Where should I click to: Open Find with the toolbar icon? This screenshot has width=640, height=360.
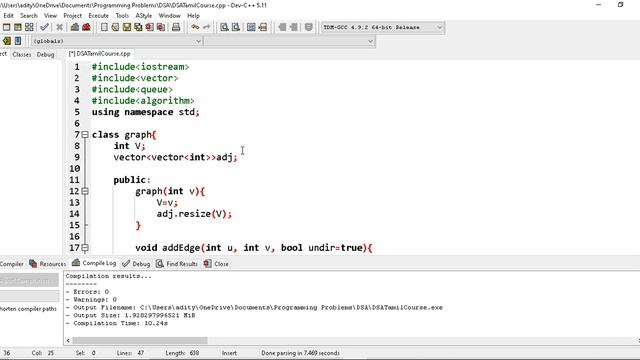point(224,27)
